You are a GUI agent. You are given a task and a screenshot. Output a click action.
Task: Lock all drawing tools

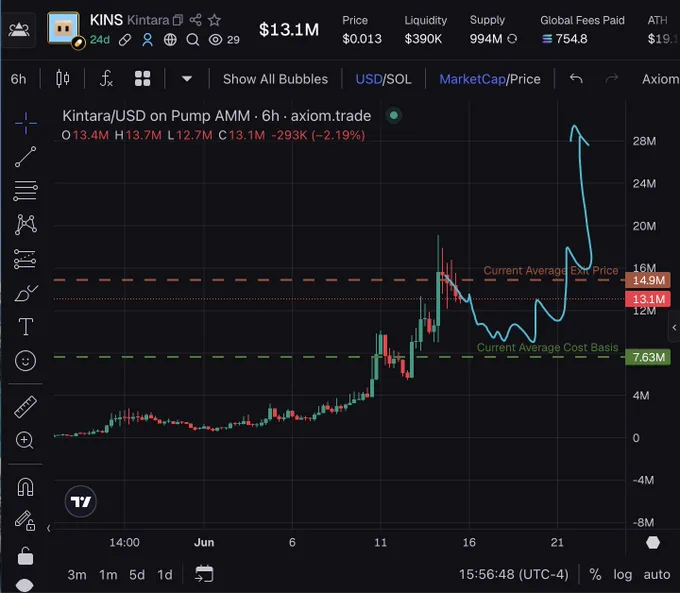click(25, 556)
